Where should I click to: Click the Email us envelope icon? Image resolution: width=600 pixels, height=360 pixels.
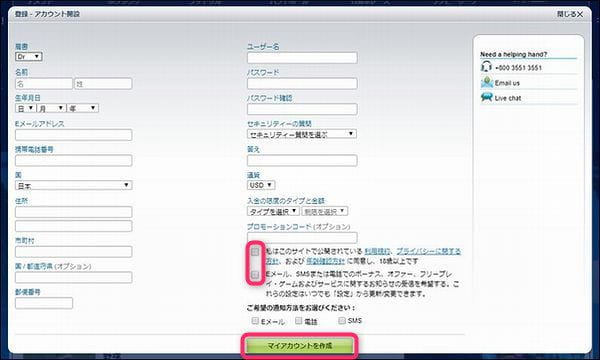(x=486, y=82)
